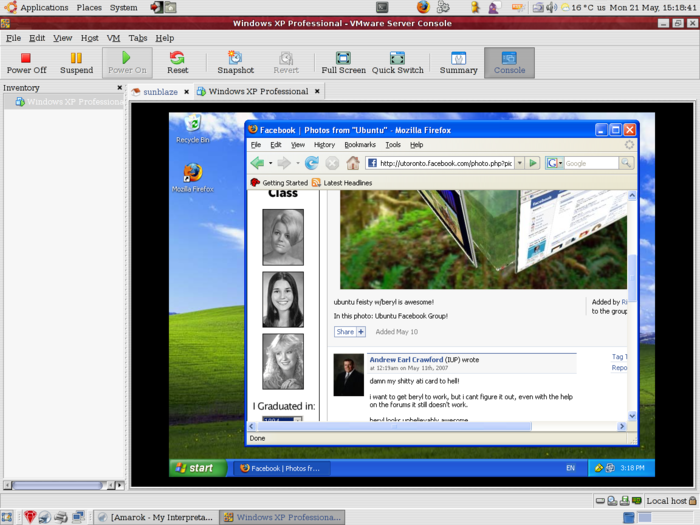The width and height of the screenshot is (700, 525).
Task: Click the Quick Switch icon
Action: [x=397, y=63]
